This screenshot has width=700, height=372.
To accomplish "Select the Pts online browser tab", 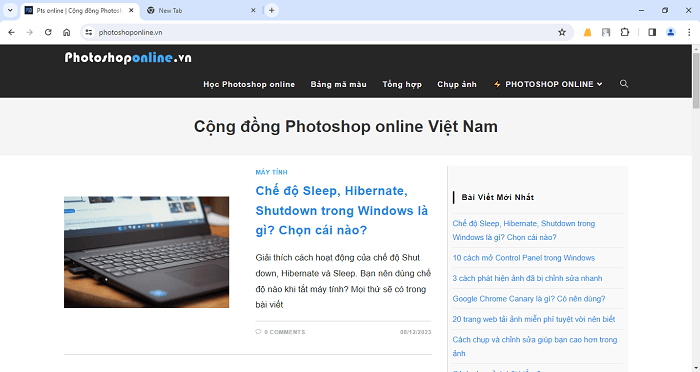I will [x=79, y=10].
